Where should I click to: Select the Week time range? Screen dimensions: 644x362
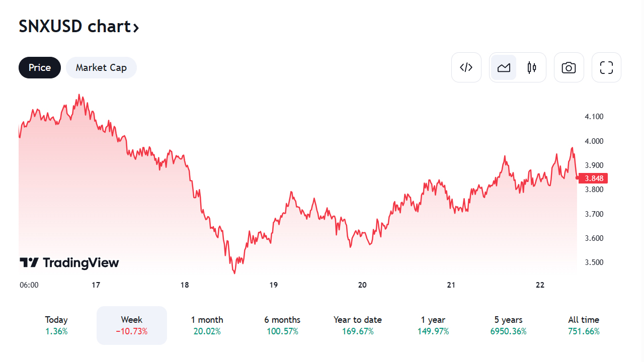tap(132, 325)
